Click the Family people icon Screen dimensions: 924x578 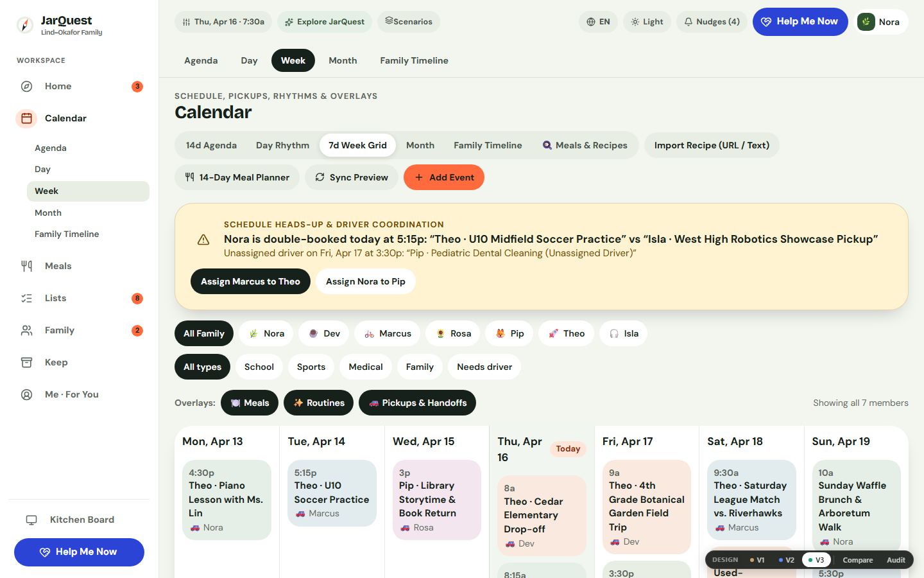26,330
